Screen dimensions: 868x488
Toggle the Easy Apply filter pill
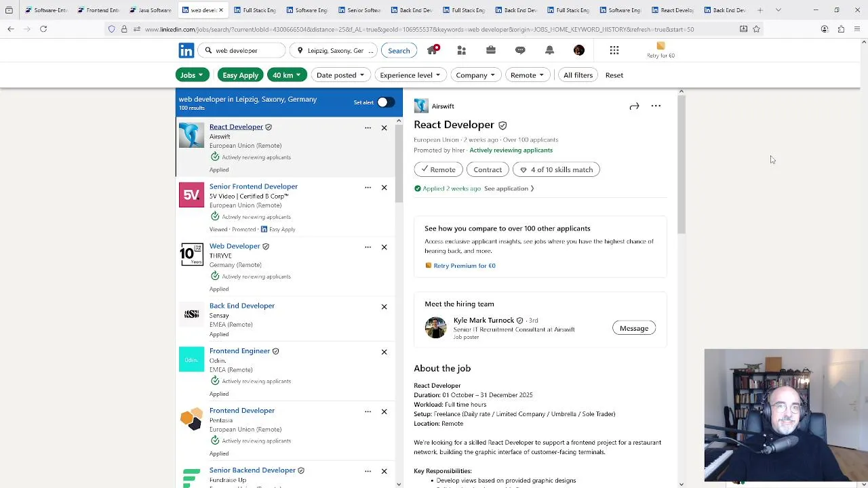[x=240, y=75]
